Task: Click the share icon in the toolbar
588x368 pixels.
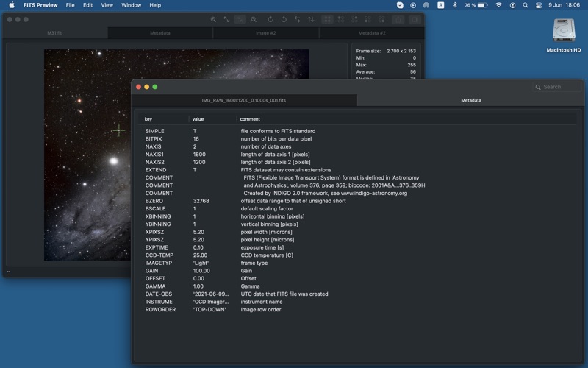Action: click(x=398, y=20)
